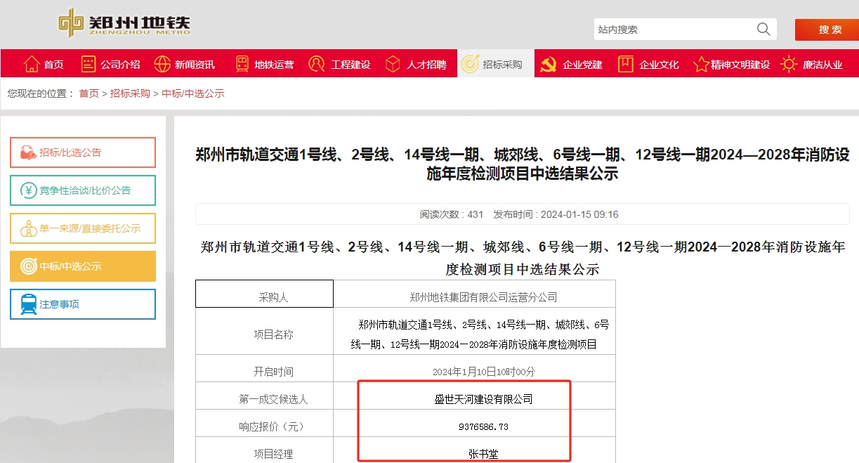
Task: Click the star icon for 精神文明建设
Action: 701,65
